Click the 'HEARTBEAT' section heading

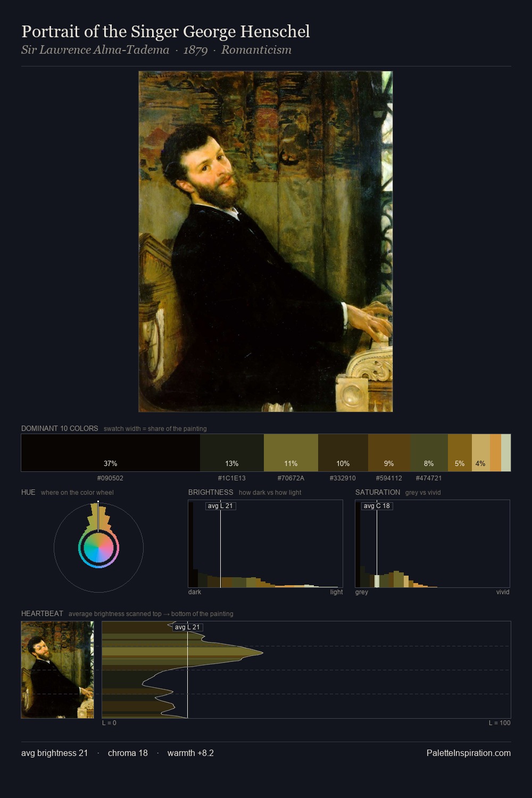(x=42, y=613)
